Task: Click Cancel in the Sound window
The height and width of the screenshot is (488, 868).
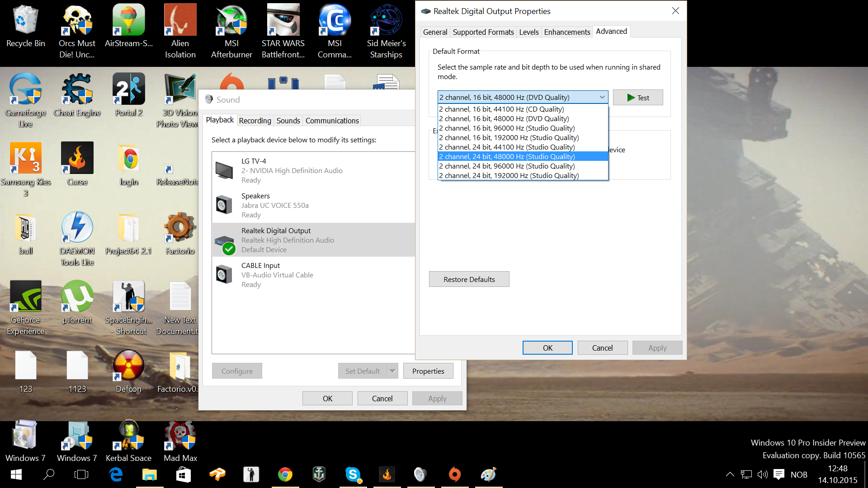Action: (x=382, y=399)
